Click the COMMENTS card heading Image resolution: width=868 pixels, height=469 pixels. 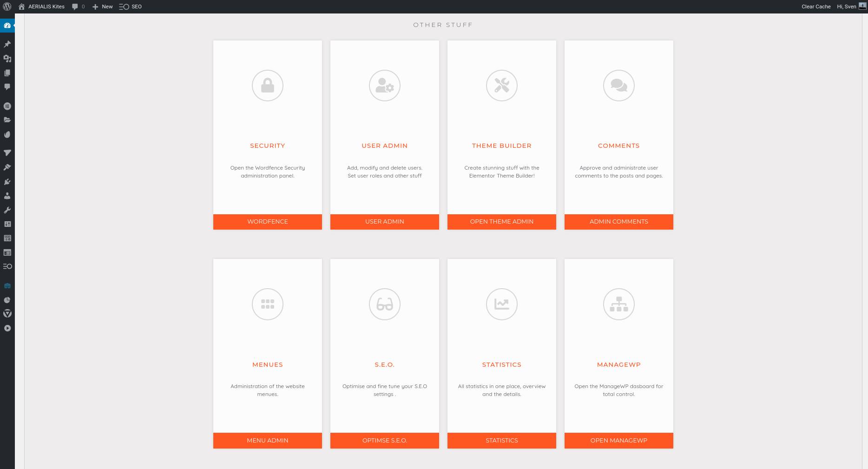[619, 145]
